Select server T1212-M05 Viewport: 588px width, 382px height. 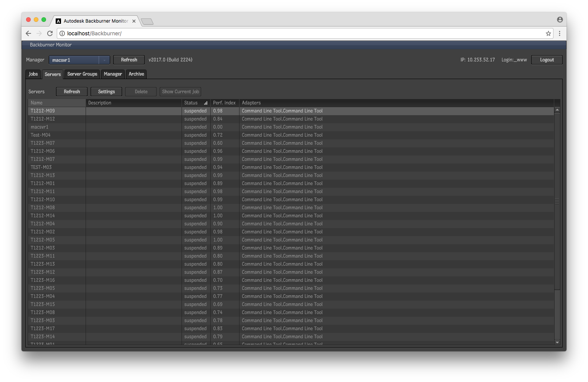click(291, 240)
